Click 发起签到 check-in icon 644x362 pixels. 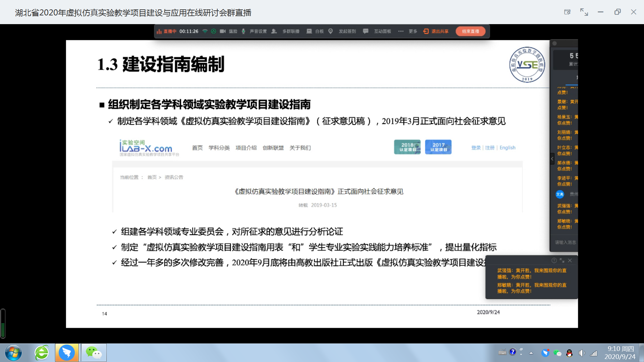[x=331, y=31]
